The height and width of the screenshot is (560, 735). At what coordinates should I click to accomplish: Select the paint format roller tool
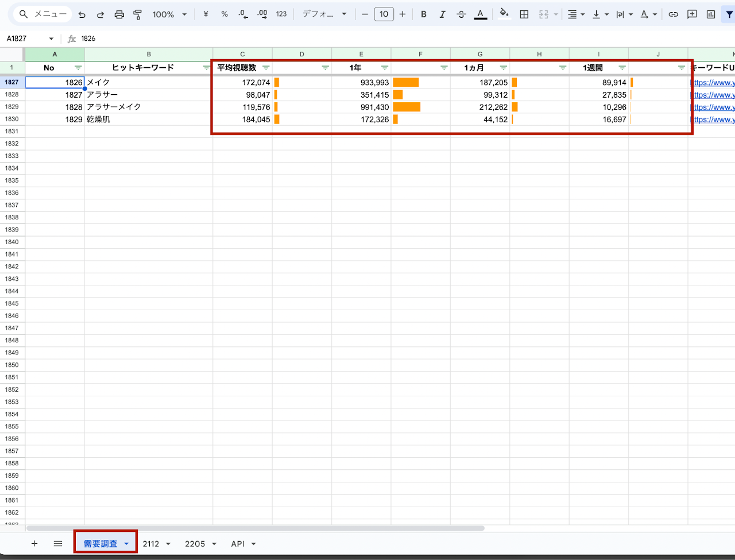tap(138, 14)
